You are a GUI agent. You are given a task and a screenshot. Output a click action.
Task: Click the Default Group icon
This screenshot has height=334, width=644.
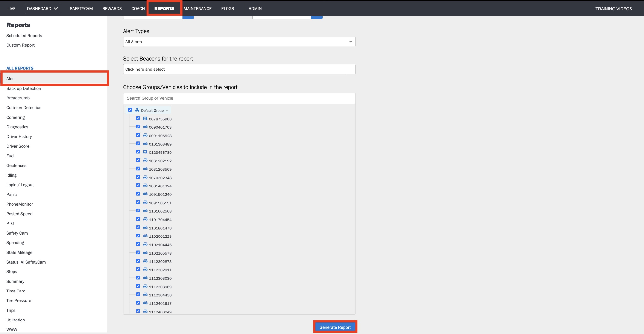(x=137, y=110)
